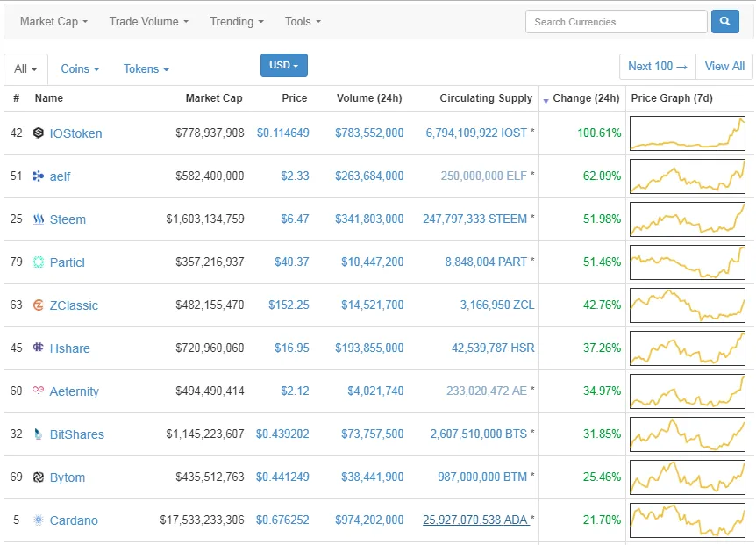Viewport: 756px width, 545px height.
Task: Expand the Trending menu
Action: 237,22
